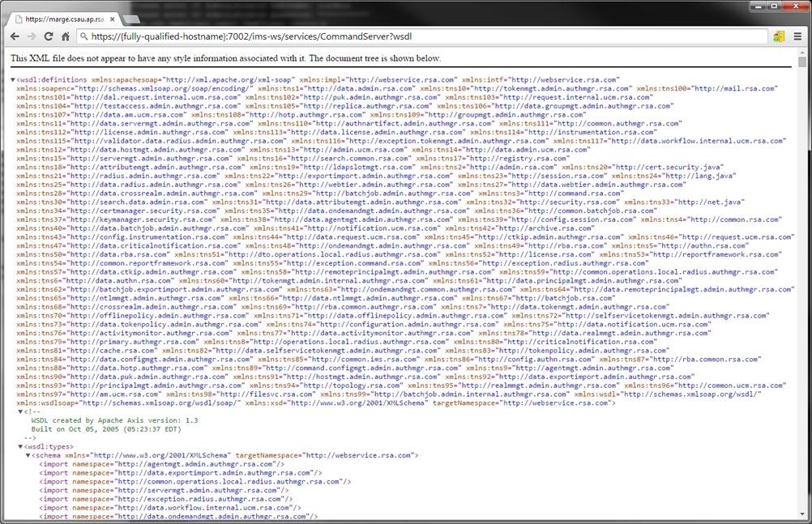Collapse the wsdl:types node
Screen dimensions: 812x524
click(x=21, y=446)
